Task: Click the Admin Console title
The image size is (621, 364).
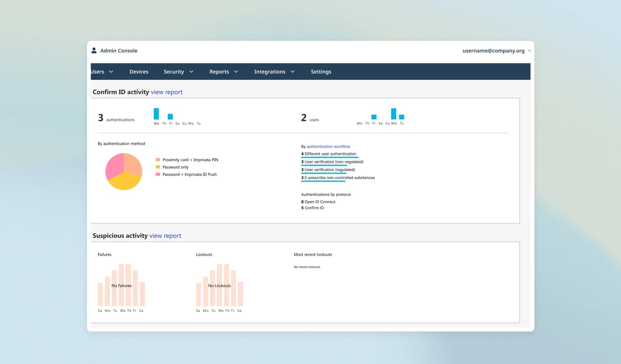Action: (x=119, y=50)
